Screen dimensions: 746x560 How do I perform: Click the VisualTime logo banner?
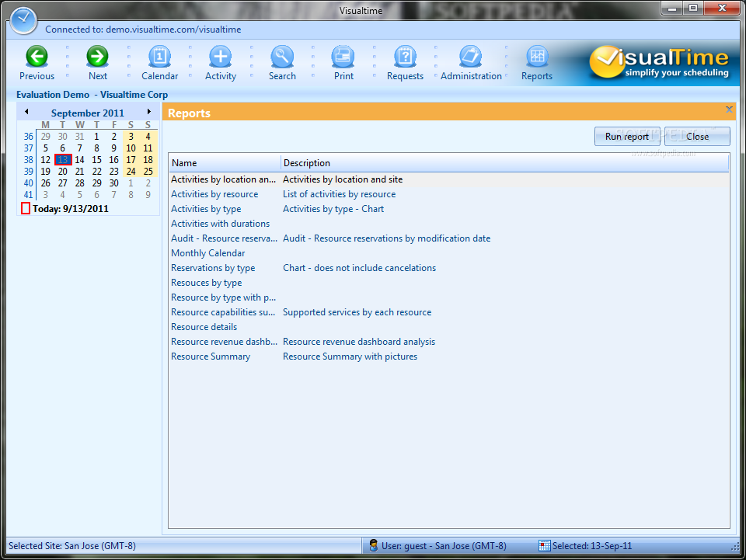[658, 62]
